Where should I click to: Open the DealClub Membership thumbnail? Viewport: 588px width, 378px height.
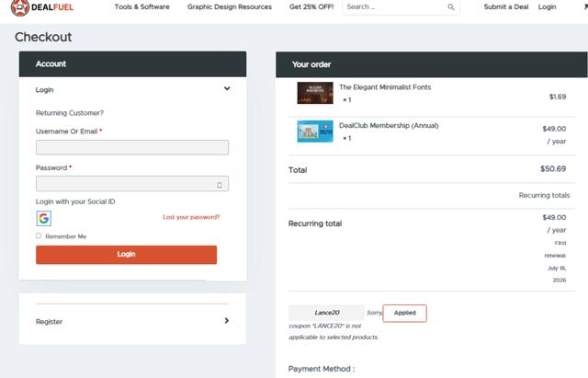(315, 132)
